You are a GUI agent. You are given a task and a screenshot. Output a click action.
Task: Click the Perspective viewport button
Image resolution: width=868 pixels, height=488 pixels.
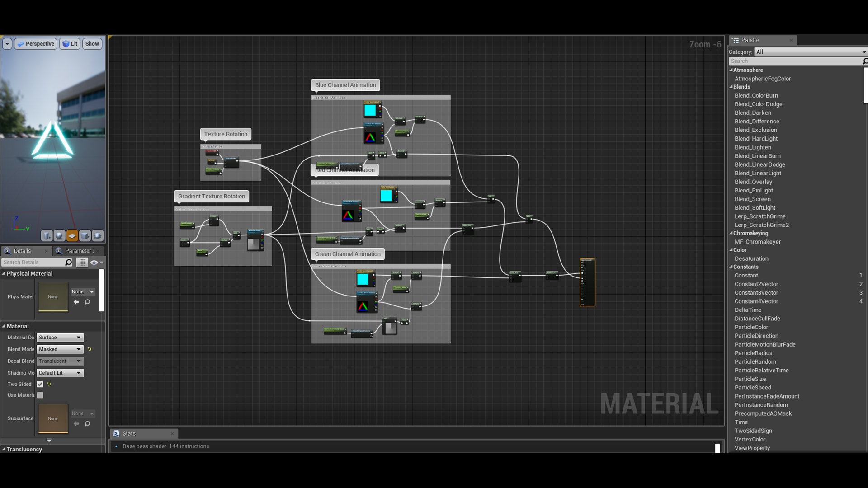[36, 43]
